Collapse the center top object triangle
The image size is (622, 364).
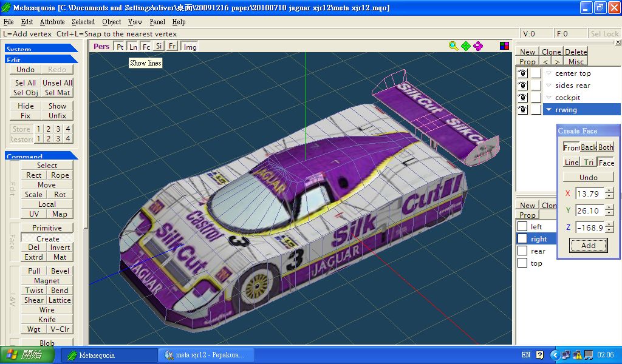(549, 73)
